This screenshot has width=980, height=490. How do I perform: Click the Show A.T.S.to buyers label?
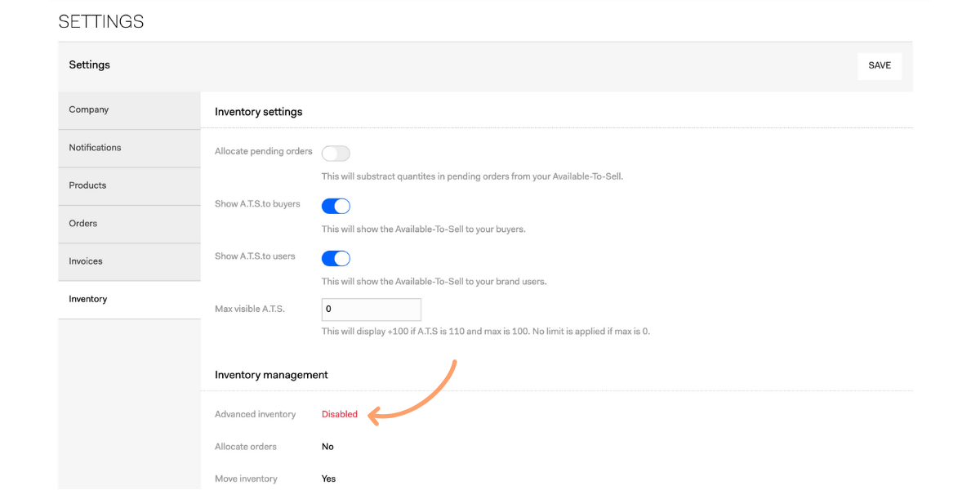257,204
